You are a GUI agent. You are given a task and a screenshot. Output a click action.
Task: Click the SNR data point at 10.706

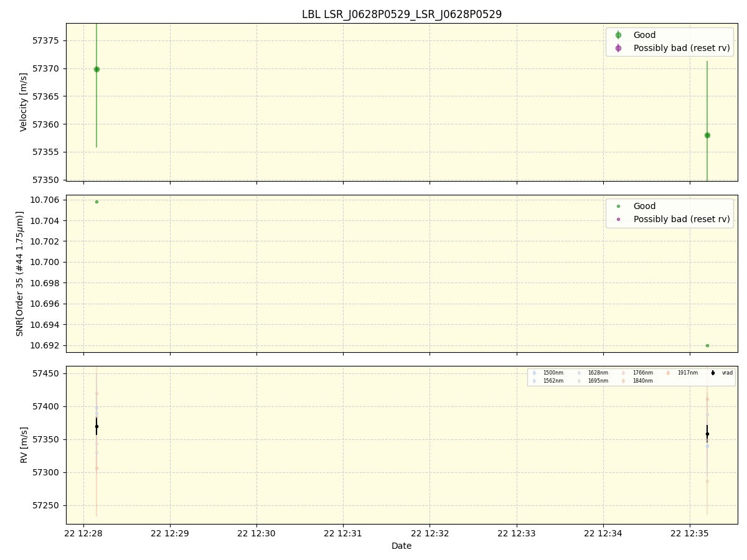pyautogui.click(x=96, y=202)
